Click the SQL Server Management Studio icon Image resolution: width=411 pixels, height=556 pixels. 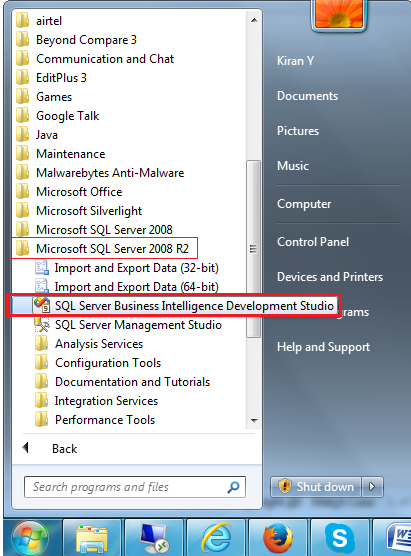click(x=42, y=324)
